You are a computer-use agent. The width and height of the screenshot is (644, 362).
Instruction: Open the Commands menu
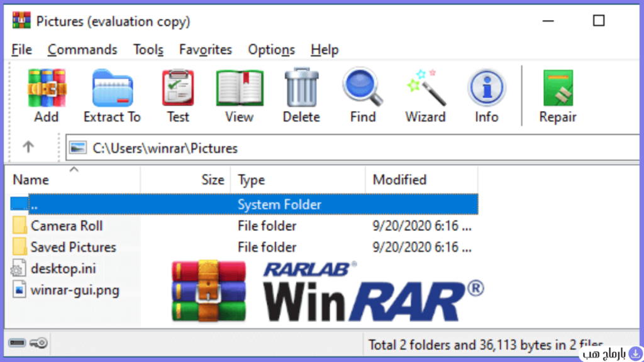pos(82,50)
